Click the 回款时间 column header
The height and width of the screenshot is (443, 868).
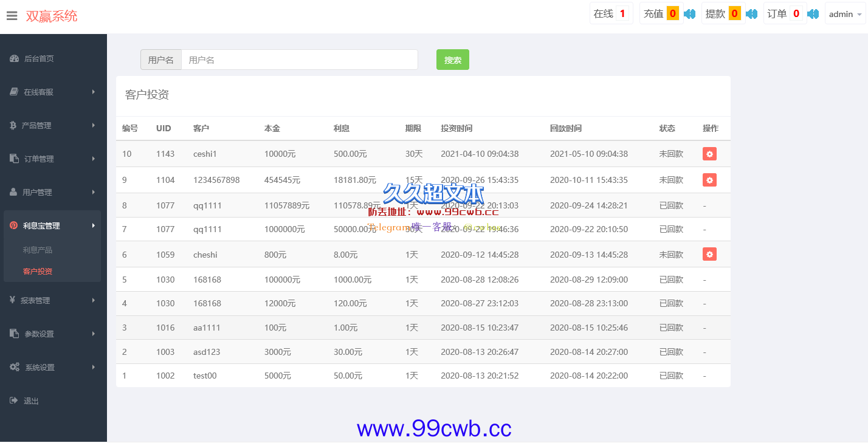coord(566,128)
